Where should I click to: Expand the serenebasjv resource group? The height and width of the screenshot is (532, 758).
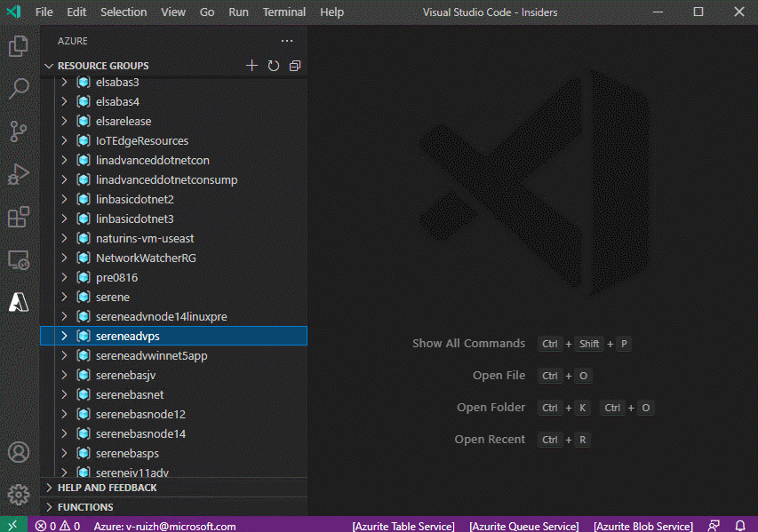coord(64,375)
